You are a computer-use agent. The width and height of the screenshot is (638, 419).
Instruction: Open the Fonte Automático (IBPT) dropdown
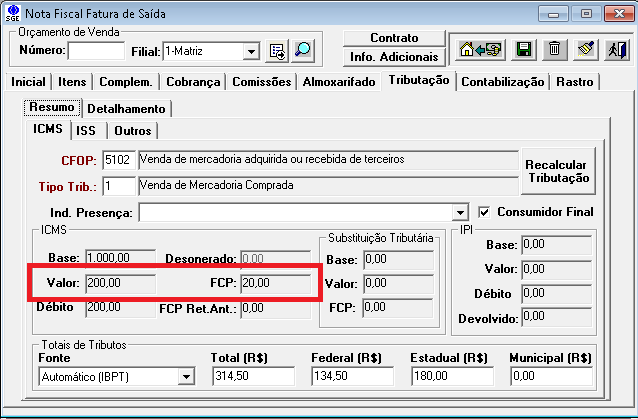click(185, 377)
